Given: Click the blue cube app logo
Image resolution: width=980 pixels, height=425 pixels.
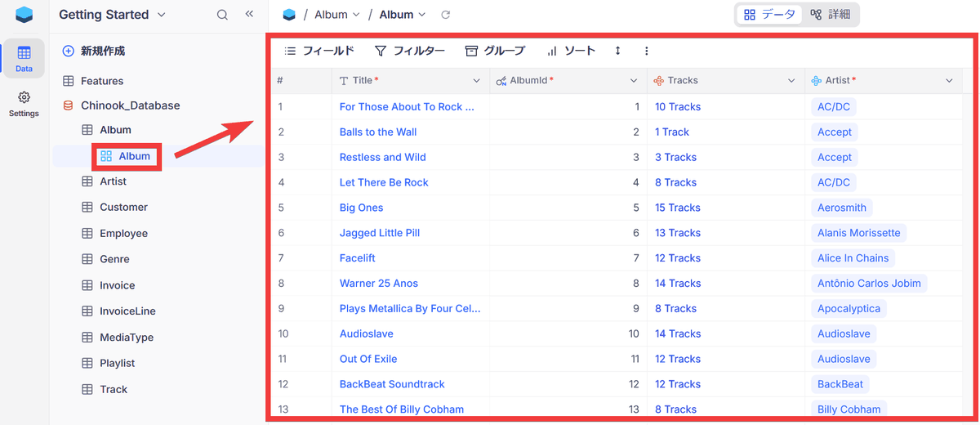Looking at the screenshot, I should click(x=24, y=15).
